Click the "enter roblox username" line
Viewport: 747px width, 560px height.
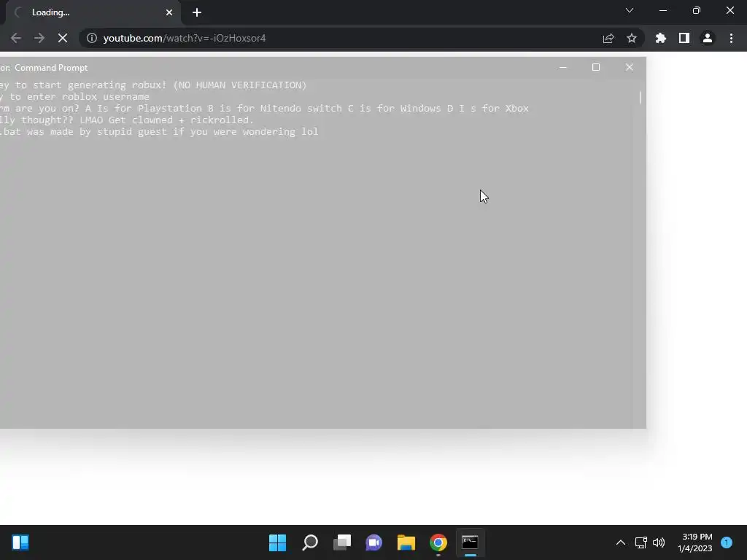coord(75,97)
